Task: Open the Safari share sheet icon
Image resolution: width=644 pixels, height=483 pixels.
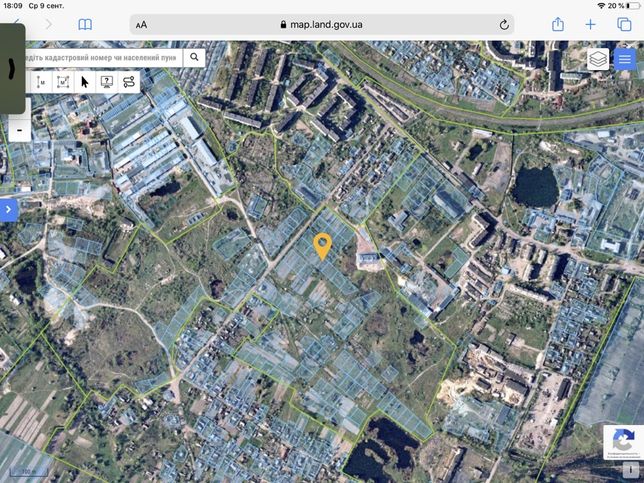Action: pos(557,24)
